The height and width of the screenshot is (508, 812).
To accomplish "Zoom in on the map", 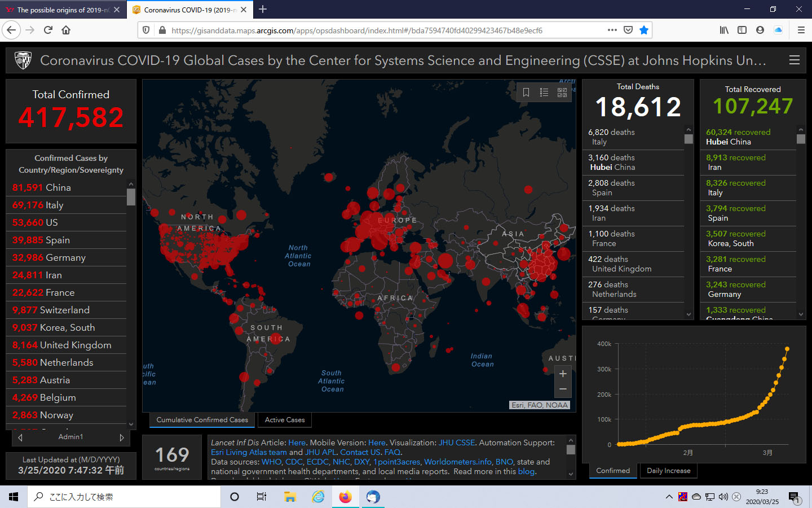I will pos(563,374).
